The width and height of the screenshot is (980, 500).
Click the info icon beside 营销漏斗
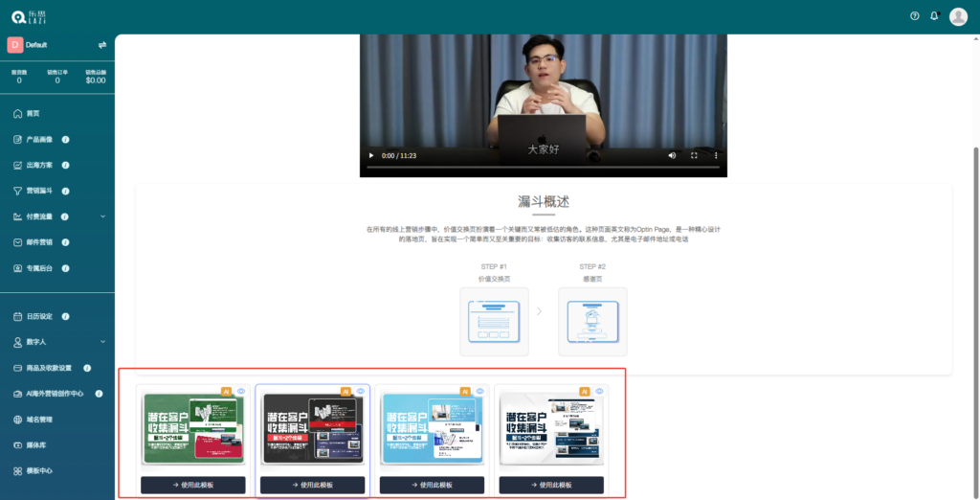[65, 191]
